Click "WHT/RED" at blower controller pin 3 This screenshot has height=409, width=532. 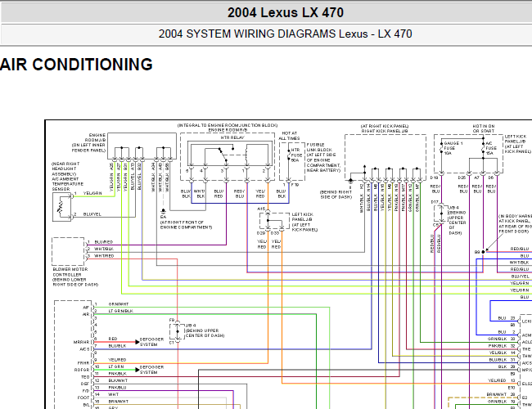(x=104, y=256)
